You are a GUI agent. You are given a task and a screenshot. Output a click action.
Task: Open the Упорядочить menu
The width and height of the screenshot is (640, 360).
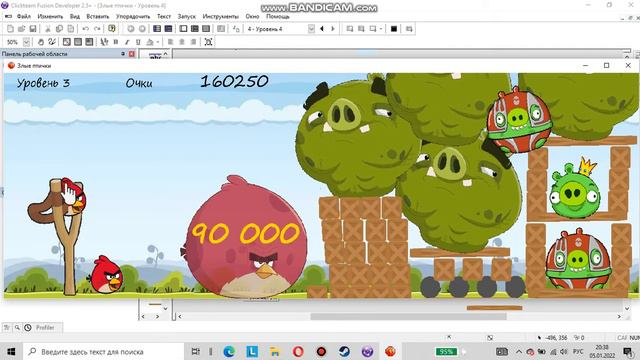click(x=133, y=16)
